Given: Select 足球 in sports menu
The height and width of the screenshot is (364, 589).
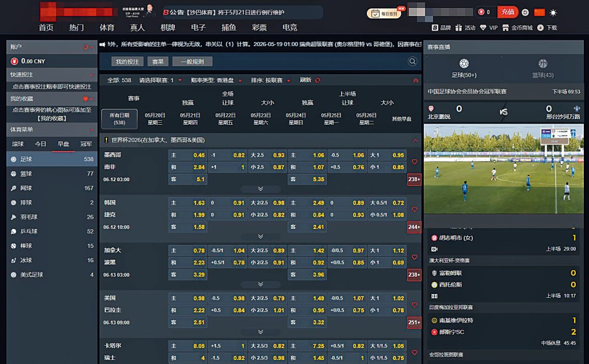Looking at the screenshot, I should pyautogui.click(x=52, y=159).
